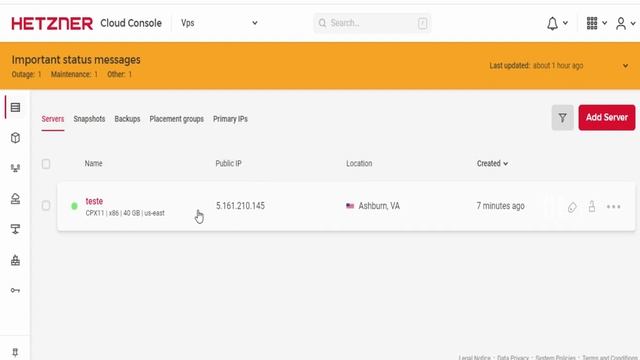
Task: Open the Security key sidebar icon
Action: (16, 290)
